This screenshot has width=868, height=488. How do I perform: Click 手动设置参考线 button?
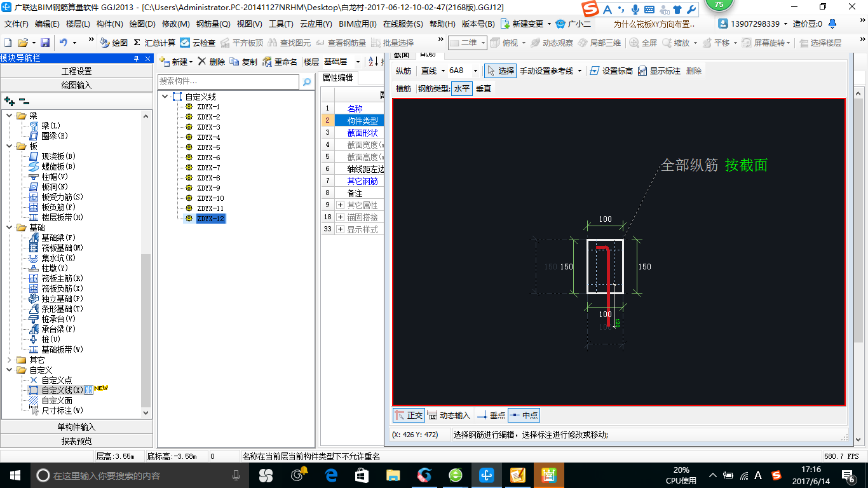(x=550, y=71)
